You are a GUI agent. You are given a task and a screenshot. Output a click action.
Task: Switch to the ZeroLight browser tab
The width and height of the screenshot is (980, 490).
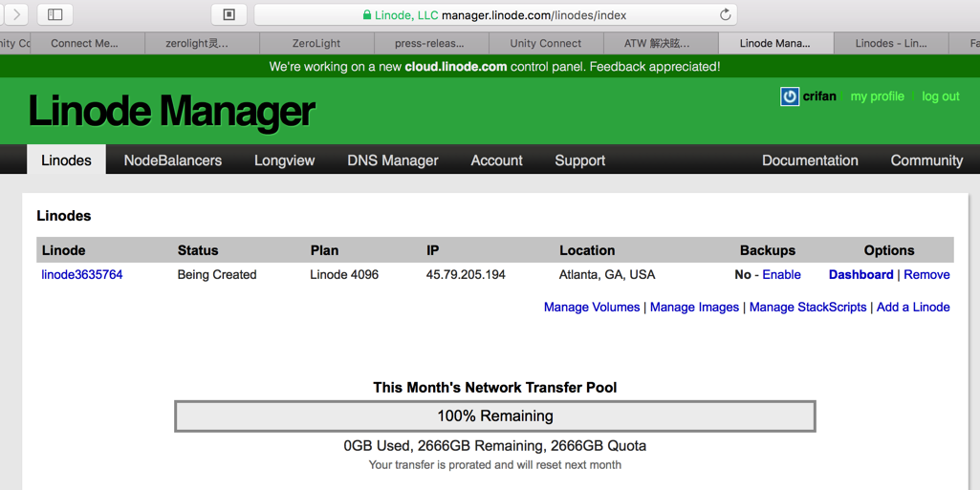[x=316, y=43]
